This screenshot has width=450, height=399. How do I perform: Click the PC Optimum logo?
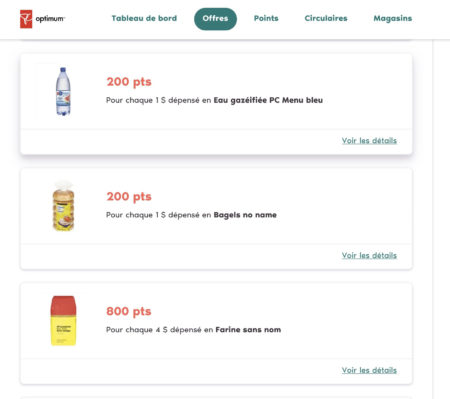click(42, 19)
